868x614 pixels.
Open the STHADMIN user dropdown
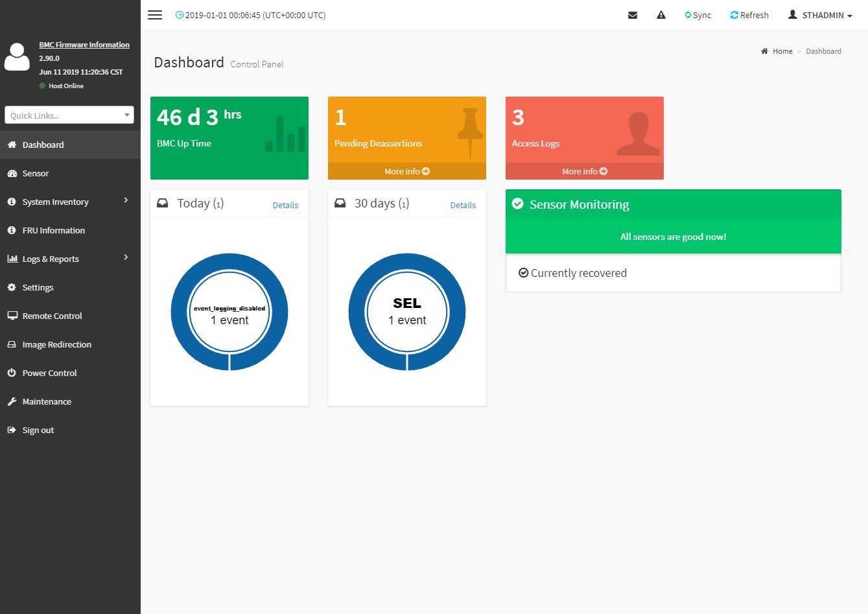[819, 15]
